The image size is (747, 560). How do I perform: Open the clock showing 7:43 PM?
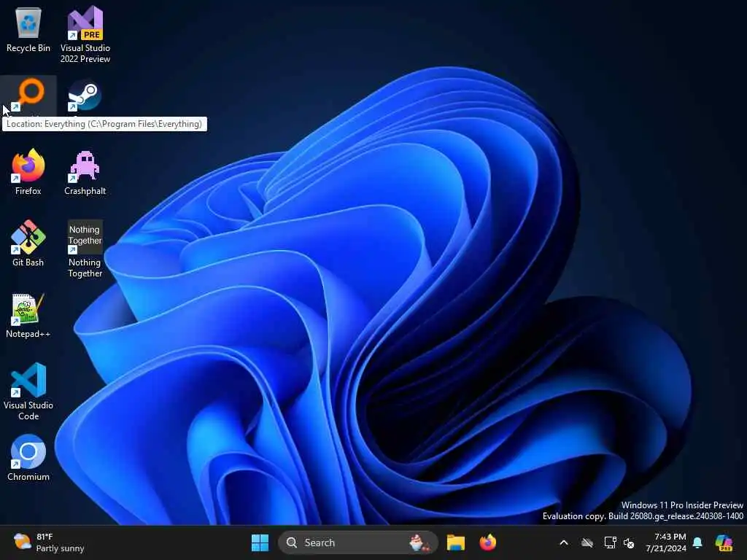point(666,542)
